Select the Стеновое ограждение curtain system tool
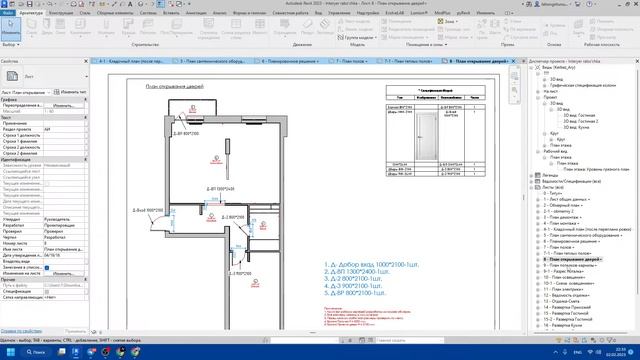The height and width of the screenshot is (360, 640). click(x=209, y=29)
